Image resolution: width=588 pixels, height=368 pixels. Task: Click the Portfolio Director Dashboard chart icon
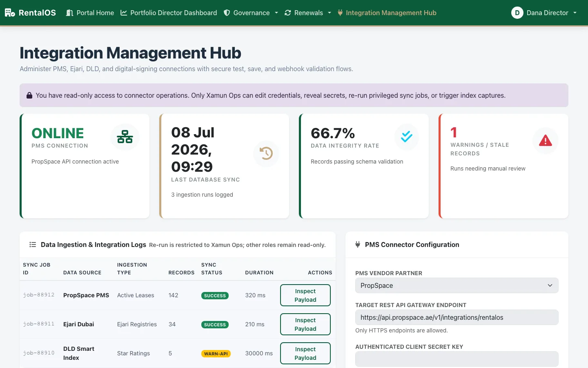point(124,13)
